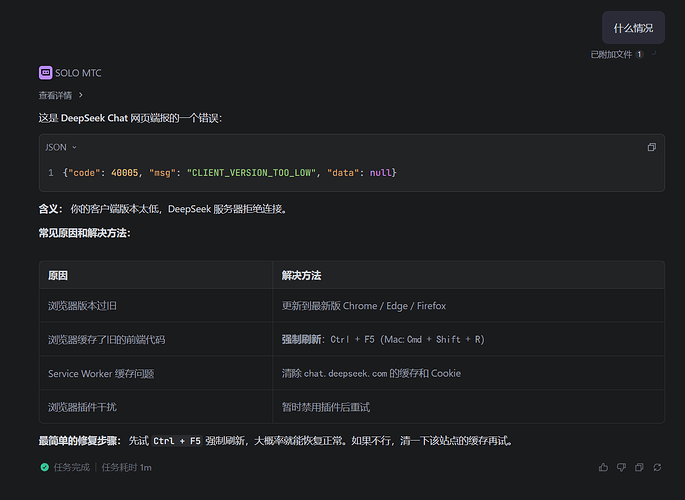Click the 任务耗时 1m duration text
The height and width of the screenshot is (500, 685).
126,467
